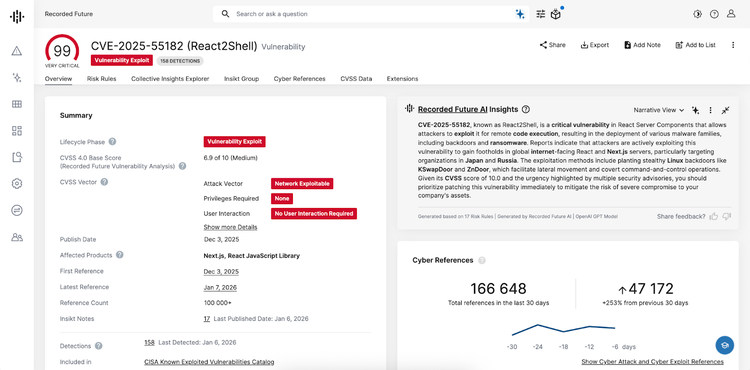The image size is (750, 370).
Task: Open the alerts triangle icon in sidebar
Action: coord(17,51)
